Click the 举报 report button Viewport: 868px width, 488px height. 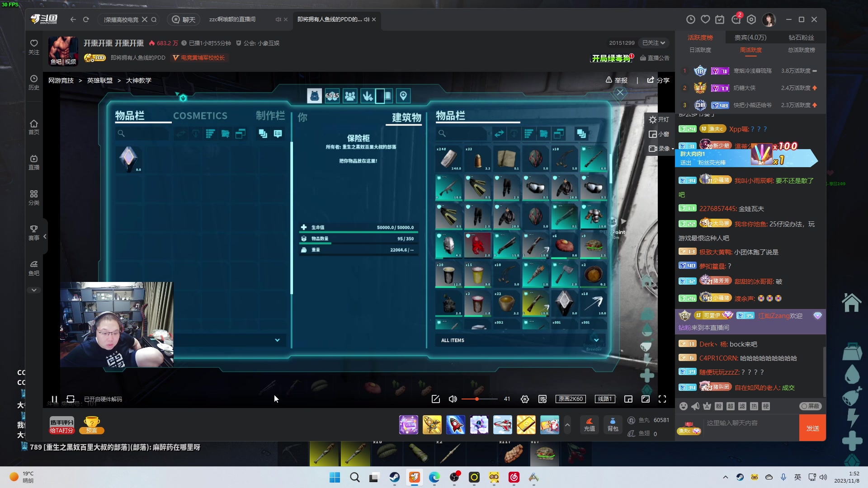click(x=617, y=80)
